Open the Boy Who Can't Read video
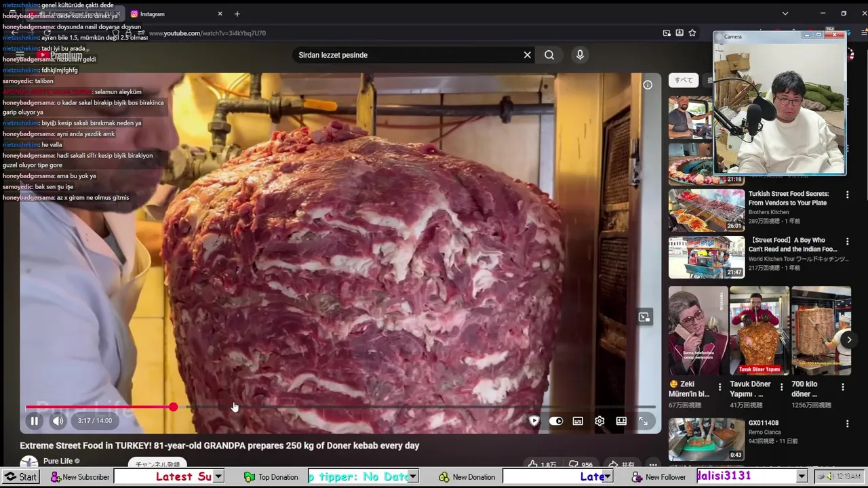This screenshot has width=868, height=488. click(x=792, y=245)
